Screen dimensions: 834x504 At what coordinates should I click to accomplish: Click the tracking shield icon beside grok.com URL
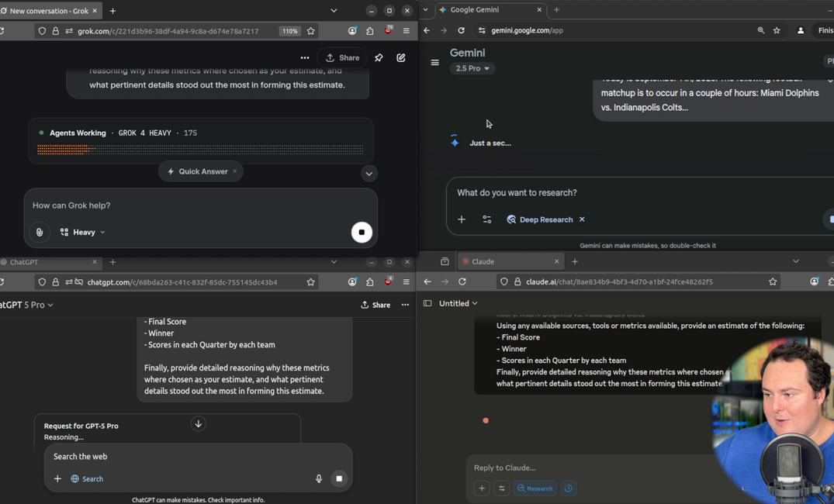click(x=42, y=31)
